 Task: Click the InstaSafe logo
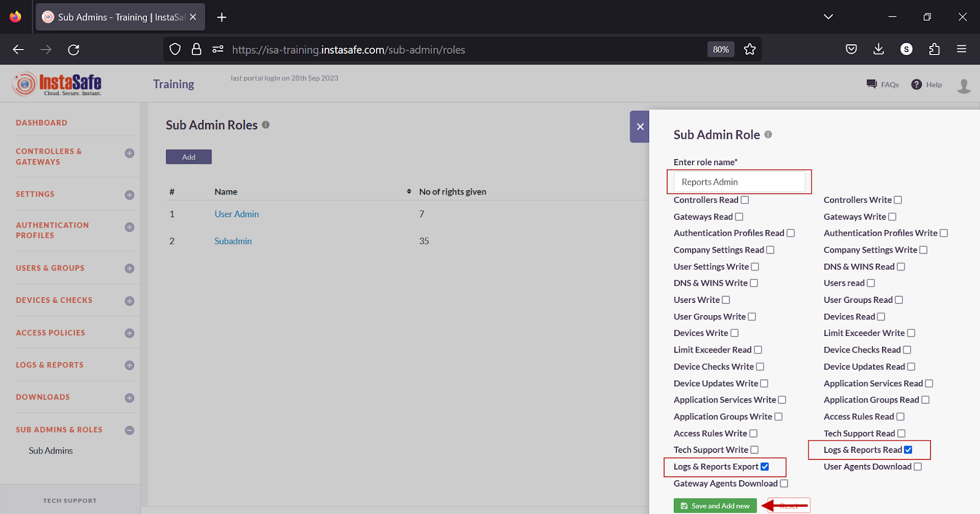point(57,84)
